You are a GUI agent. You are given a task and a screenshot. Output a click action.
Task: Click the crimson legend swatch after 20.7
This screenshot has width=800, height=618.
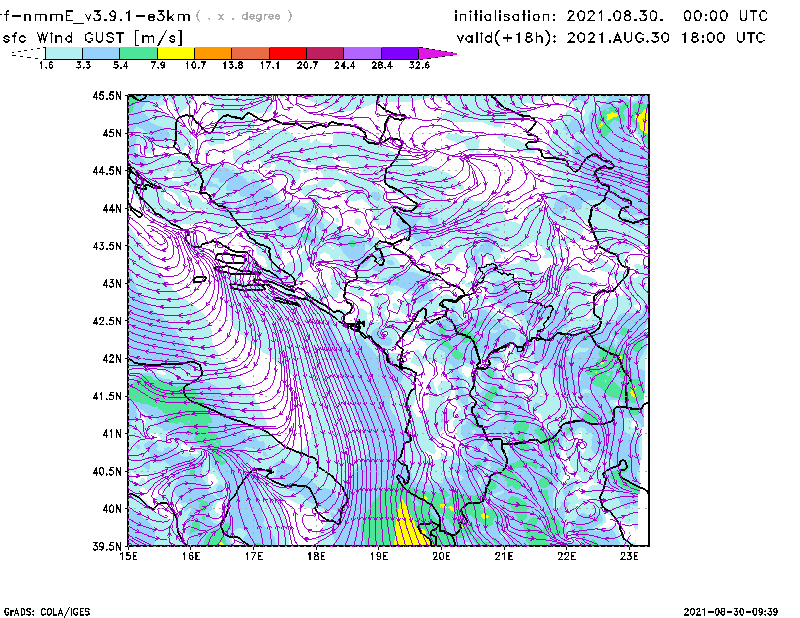click(325, 53)
